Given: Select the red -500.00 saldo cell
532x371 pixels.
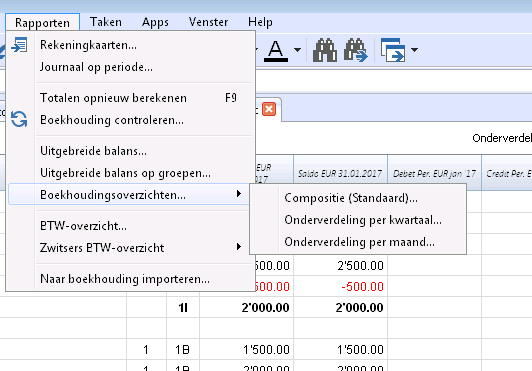Looking at the screenshot, I should pyautogui.click(x=340, y=286).
